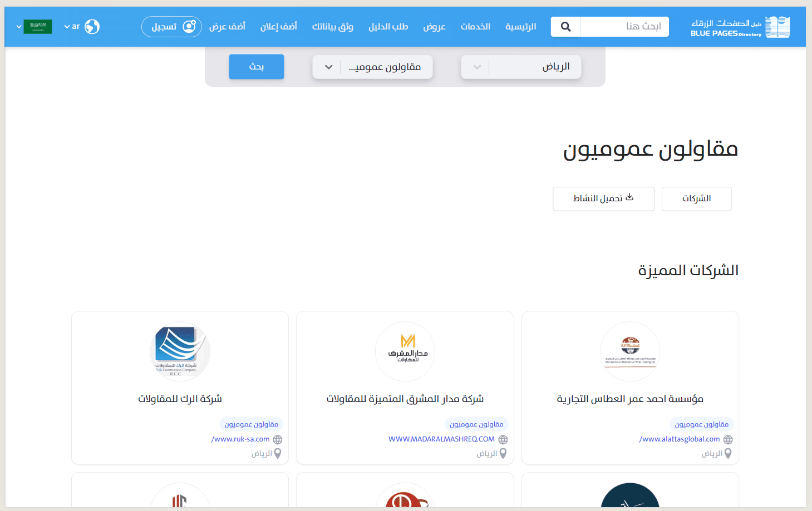
Task: Click the large مقاولون عموميون page heading
Action: click(651, 150)
